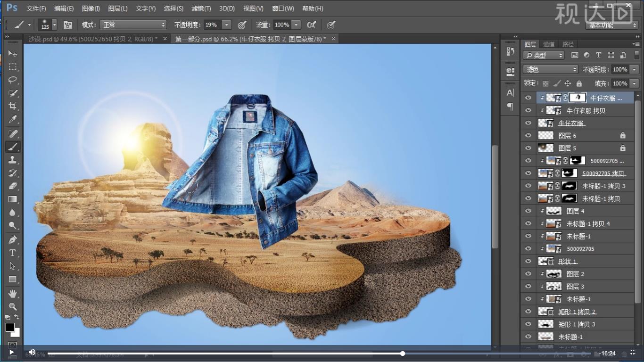Expand the 基本功能 workspace dropdown
This screenshot has height=362, width=644.
point(612,25)
